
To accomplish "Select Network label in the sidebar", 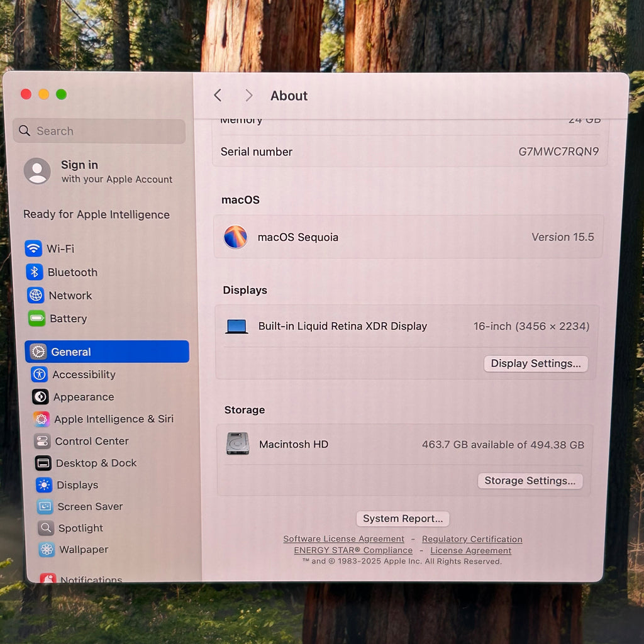I will (70, 296).
